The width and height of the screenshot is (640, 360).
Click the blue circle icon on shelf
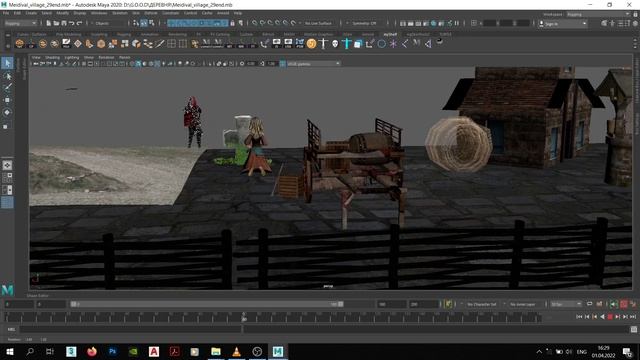point(381,44)
